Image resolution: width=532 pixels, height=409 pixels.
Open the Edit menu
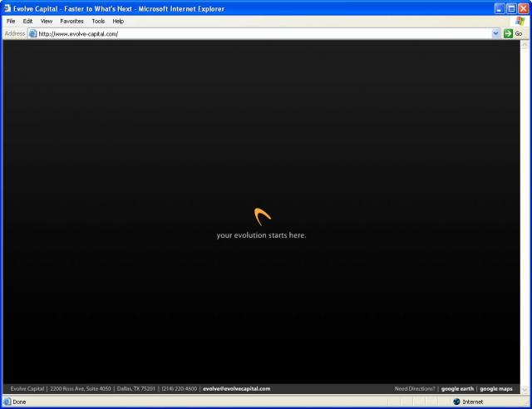tap(27, 21)
